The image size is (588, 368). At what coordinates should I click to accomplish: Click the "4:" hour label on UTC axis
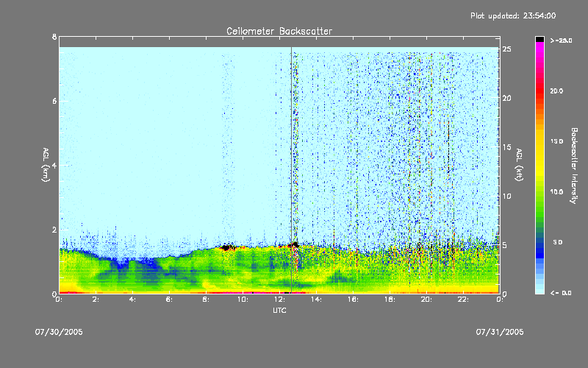132,300
